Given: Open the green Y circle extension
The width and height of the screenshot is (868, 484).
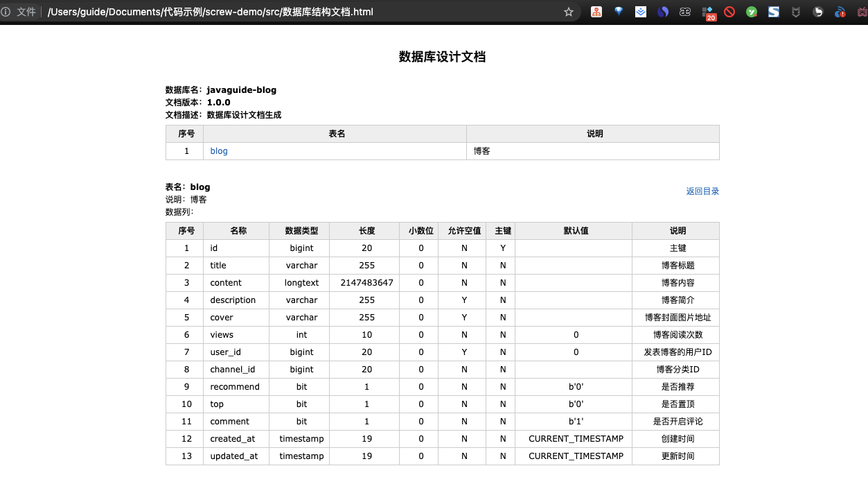Looking at the screenshot, I should coord(751,11).
